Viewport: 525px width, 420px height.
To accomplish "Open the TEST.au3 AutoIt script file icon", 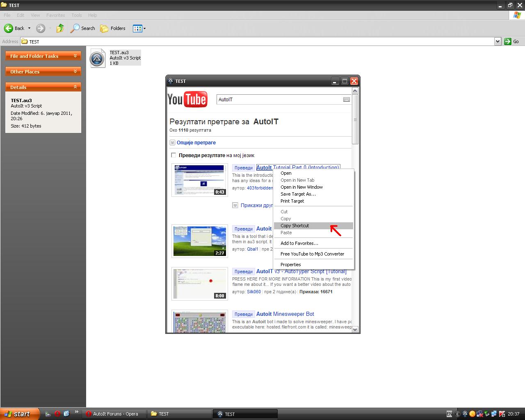I will [98, 58].
